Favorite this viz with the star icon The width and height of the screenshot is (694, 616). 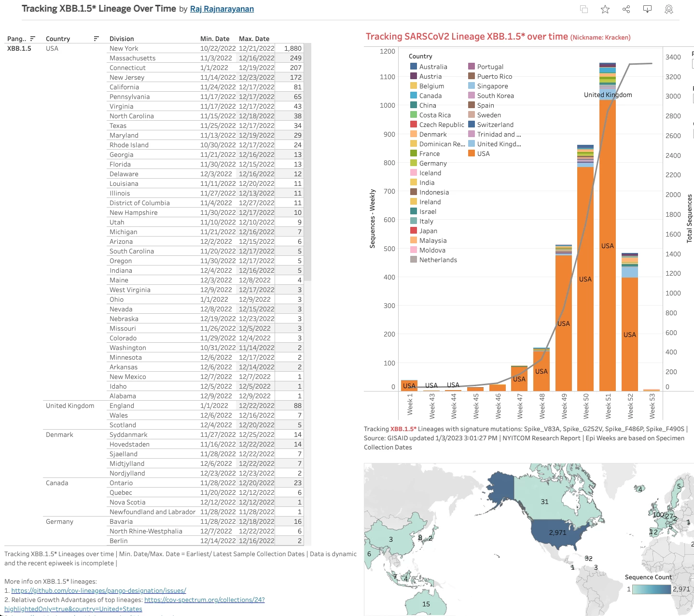point(605,9)
